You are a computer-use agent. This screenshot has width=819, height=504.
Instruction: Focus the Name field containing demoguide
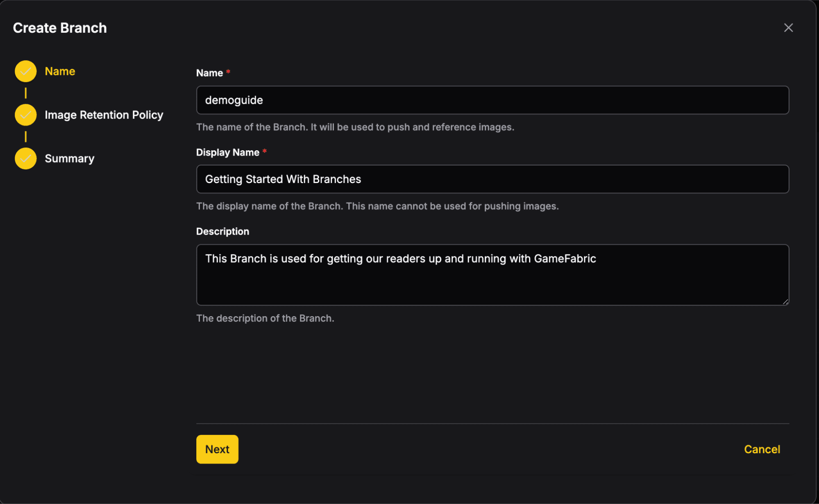tap(492, 100)
